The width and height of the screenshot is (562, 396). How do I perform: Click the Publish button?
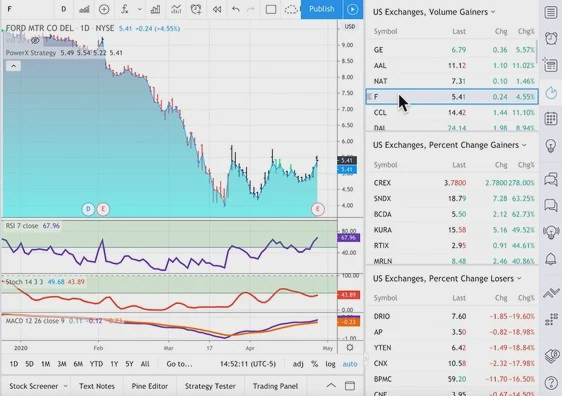click(322, 9)
